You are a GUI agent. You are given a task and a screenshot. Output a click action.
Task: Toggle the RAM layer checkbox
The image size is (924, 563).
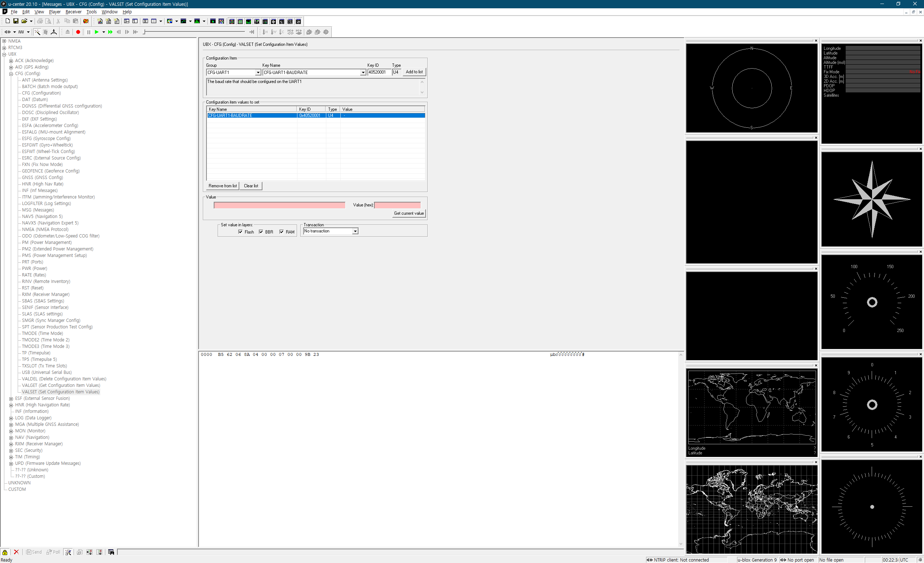[282, 232]
